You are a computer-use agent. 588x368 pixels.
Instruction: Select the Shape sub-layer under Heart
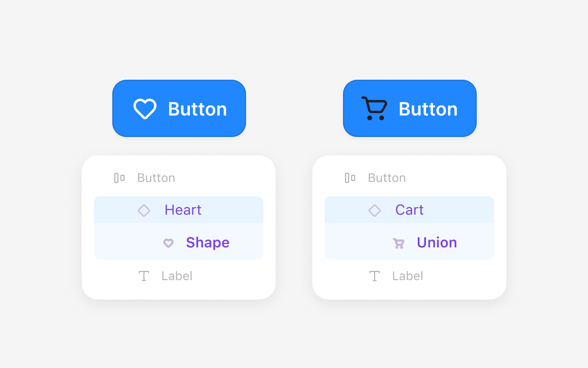pos(208,243)
